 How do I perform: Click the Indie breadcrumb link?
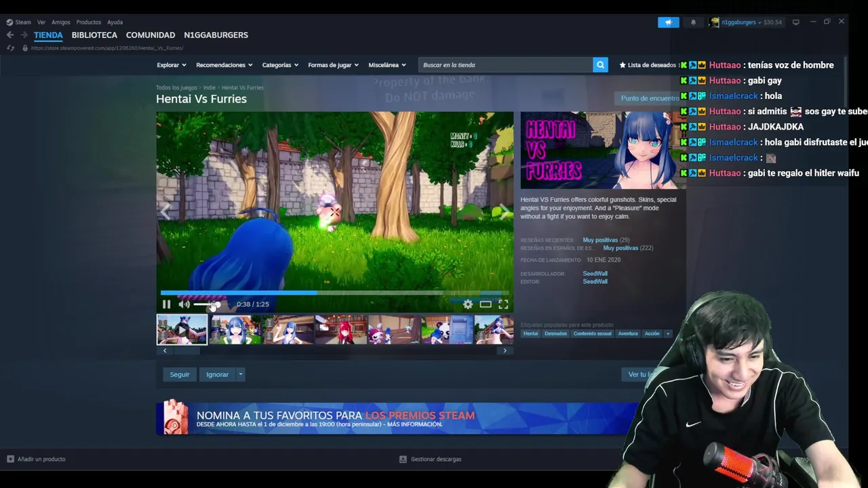click(210, 87)
